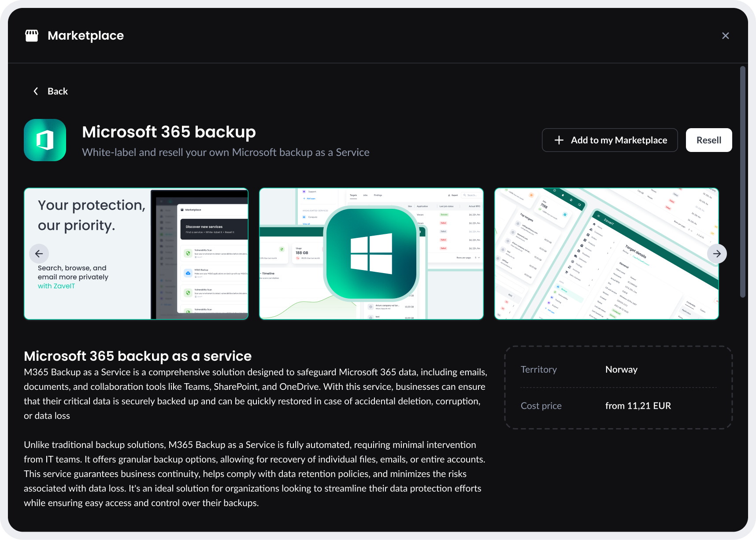Click the Resell button

pos(709,140)
